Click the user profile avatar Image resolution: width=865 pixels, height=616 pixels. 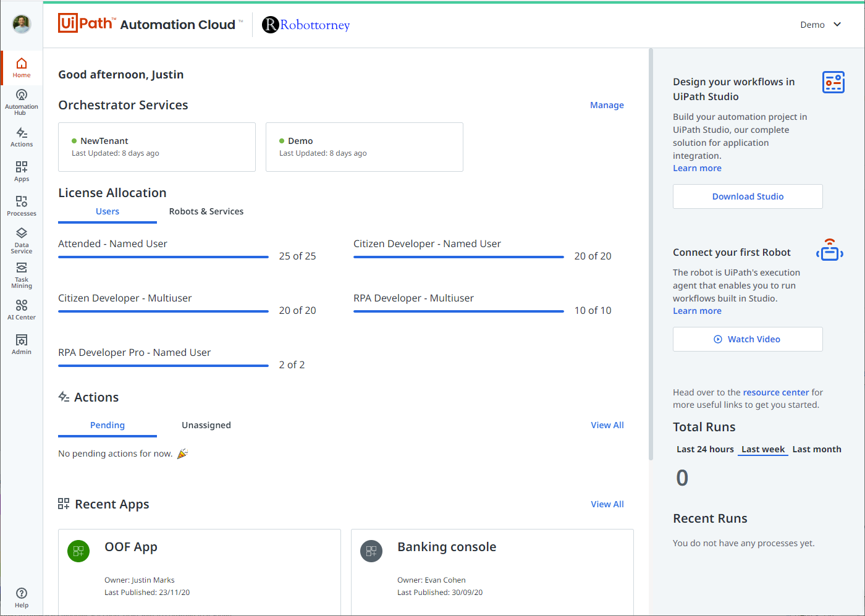22,24
